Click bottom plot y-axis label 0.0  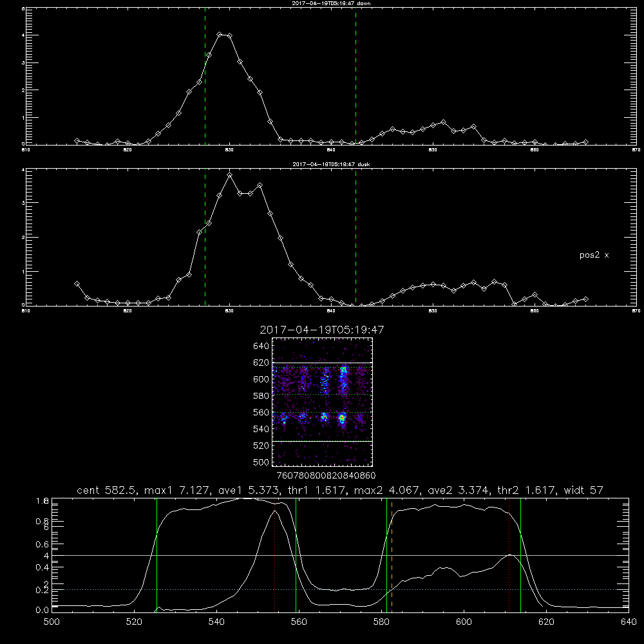pyautogui.click(x=42, y=611)
